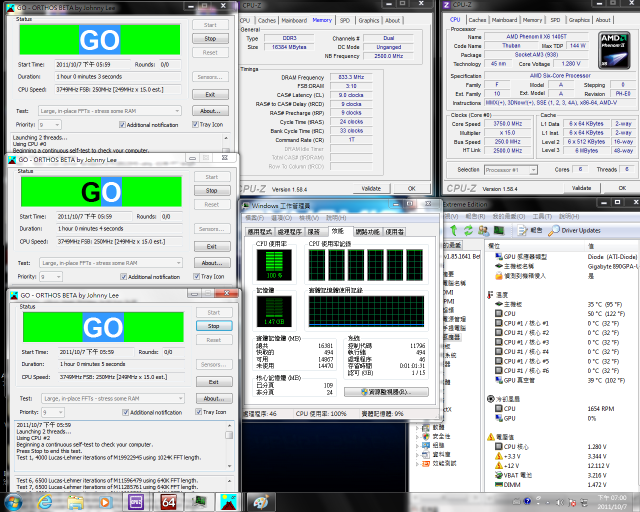Image resolution: width=640 pixels, height=512 pixels.
Task: Click the DIMM memory module icon
Action: coord(498,485)
